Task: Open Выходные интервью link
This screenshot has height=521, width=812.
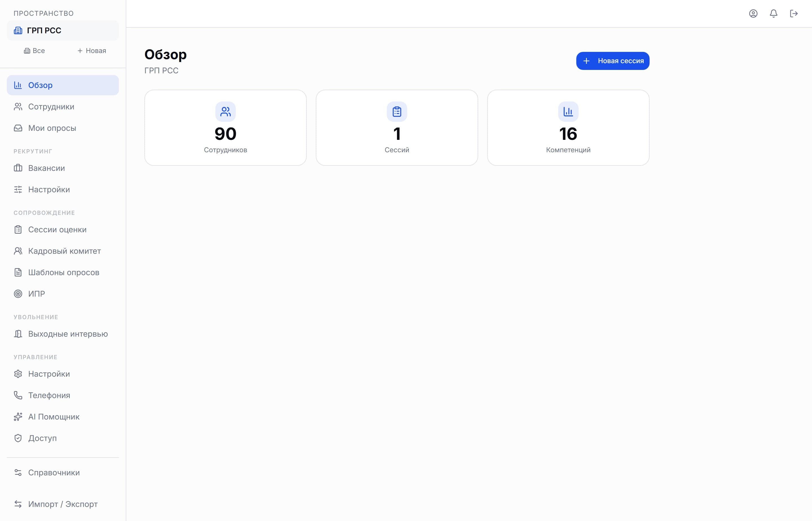Action: coord(63,334)
